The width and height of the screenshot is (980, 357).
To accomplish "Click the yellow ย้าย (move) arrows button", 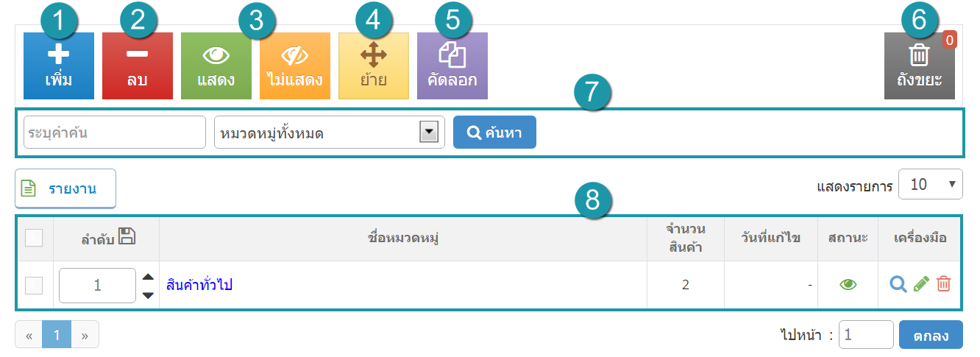I will (x=374, y=66).
